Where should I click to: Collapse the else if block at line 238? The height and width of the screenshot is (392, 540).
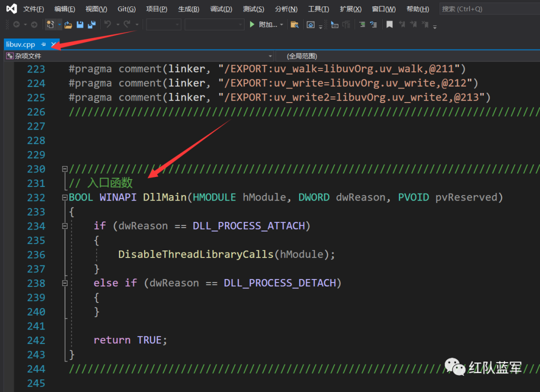click(x=64, y=283)
